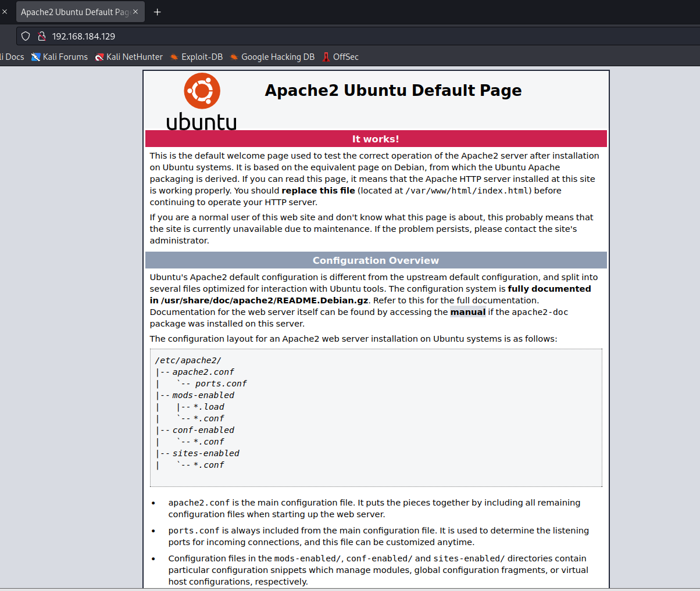Click the Exploit-DB bookmark favicon
This screenshot has width=700, height=591.
[174, 57]
